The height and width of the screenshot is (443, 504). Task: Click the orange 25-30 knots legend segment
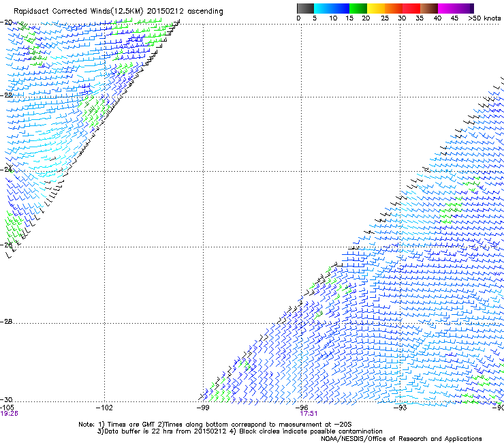click(x=394, y=8)
